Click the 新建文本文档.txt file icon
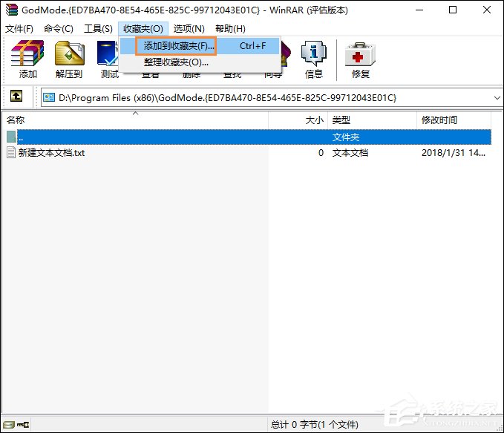The image size is (504, 433). [11, 152]
